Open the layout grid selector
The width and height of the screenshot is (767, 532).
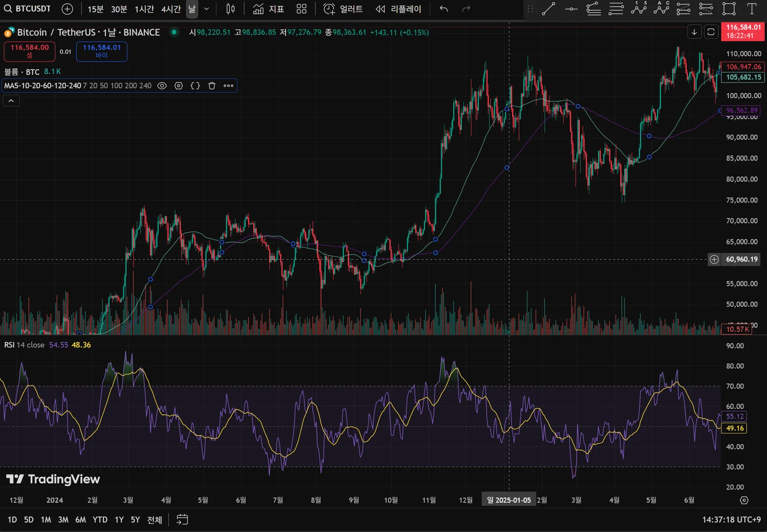(x=301, y=9)
